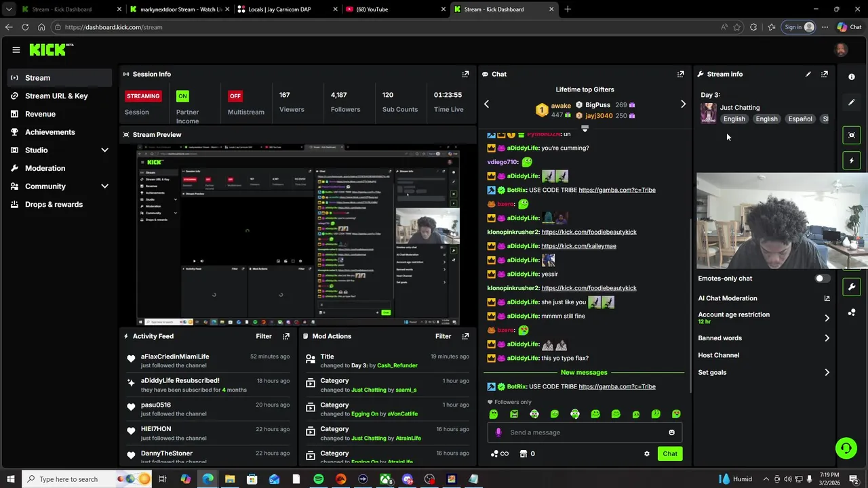Open Revenue in the sidebar

tap(60, 114)
